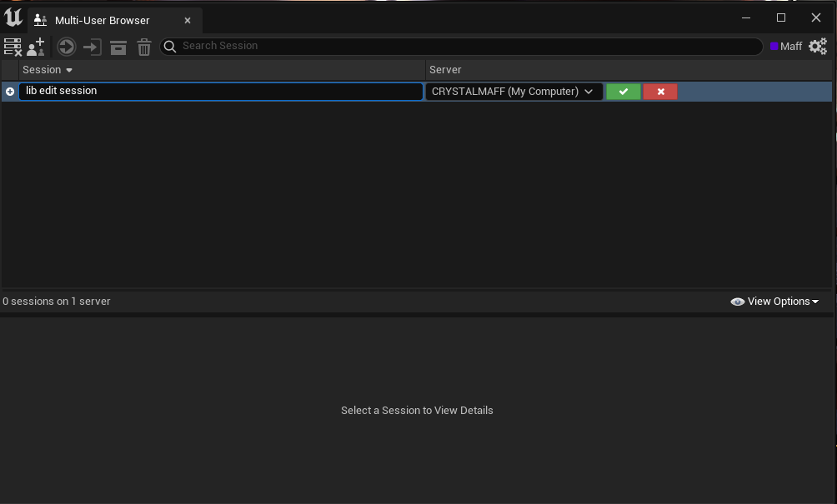Click the join session arrow icon
This screenshot has width=837, height=504.
pyautogui.click(x=92, y=47)
